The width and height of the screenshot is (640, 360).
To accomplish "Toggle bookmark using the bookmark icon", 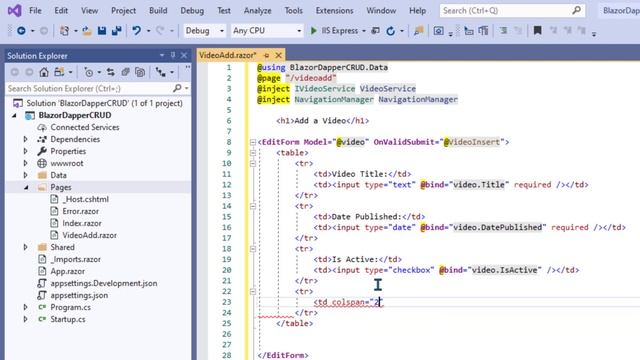I will coord(538,31).
